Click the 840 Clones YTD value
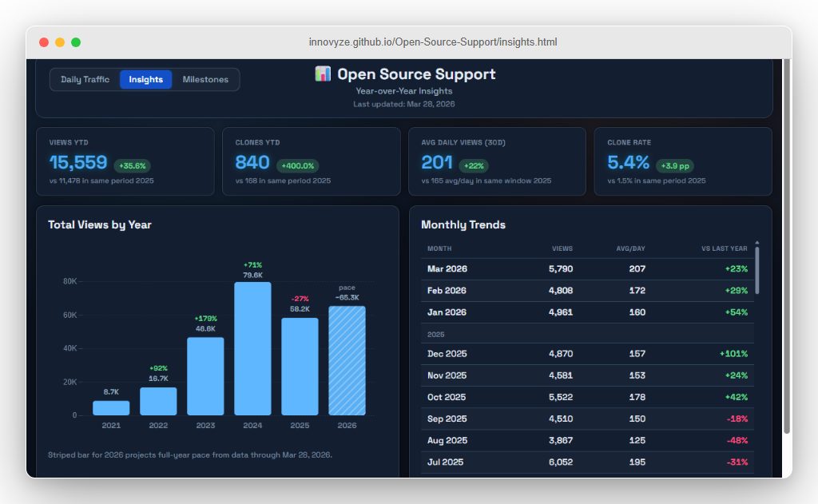 pos(252,162)
